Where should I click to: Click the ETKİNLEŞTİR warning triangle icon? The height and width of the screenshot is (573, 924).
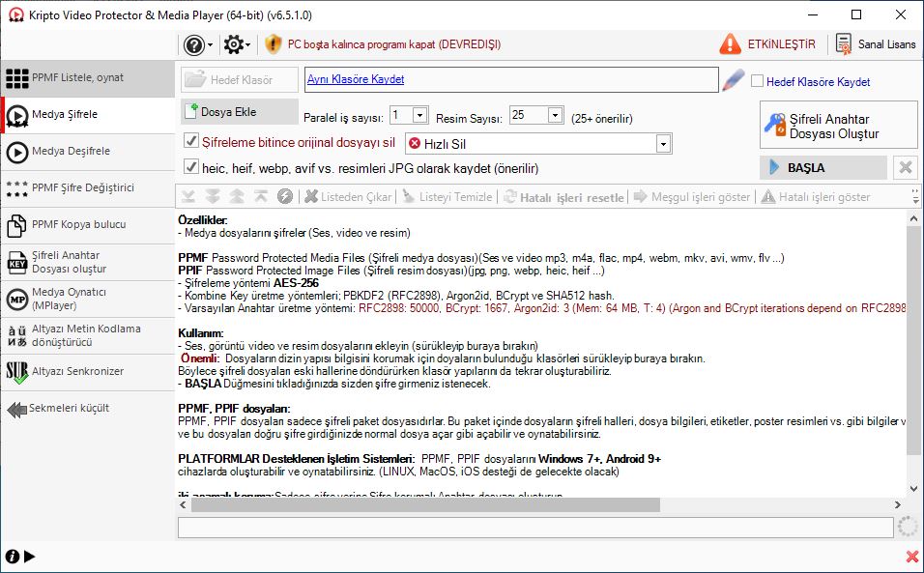point(730,44)
